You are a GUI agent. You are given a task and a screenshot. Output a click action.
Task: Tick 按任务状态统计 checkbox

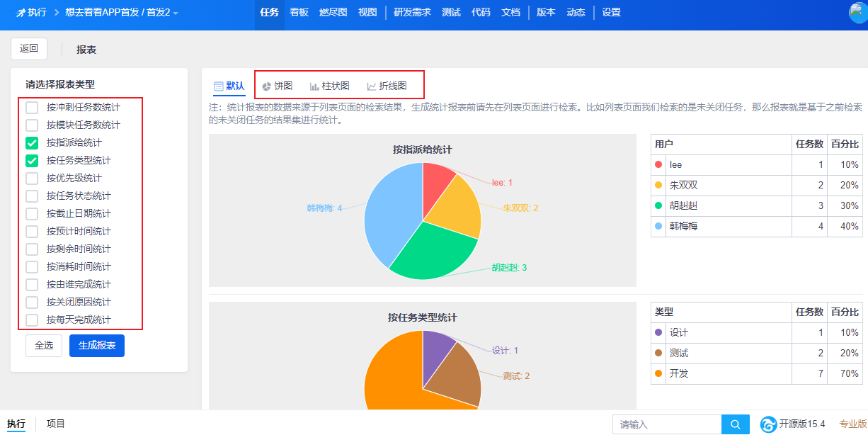coord(32,196)
